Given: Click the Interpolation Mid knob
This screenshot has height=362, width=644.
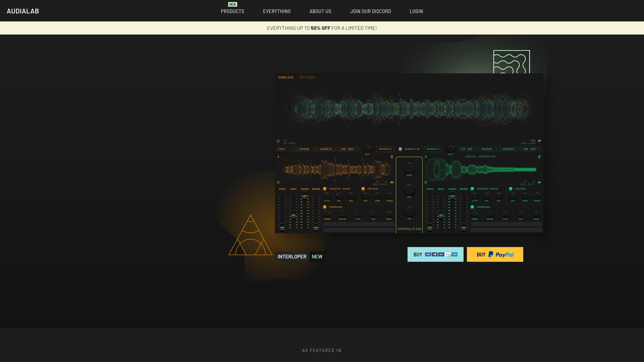Looking at the screenshot, I should tap(409, 189).
